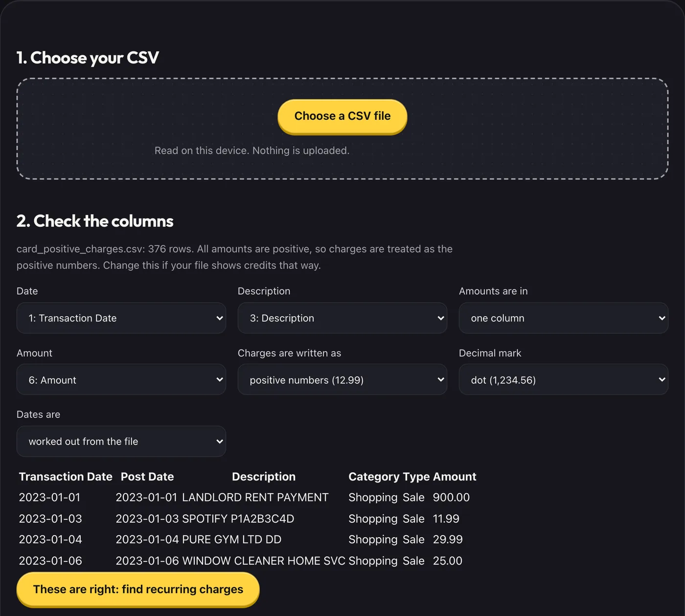The image size is (685, 616).
Task: Select the 'SPOTIFY P1A2B3C4D' description cell
Action: click(x=238, y=519)
